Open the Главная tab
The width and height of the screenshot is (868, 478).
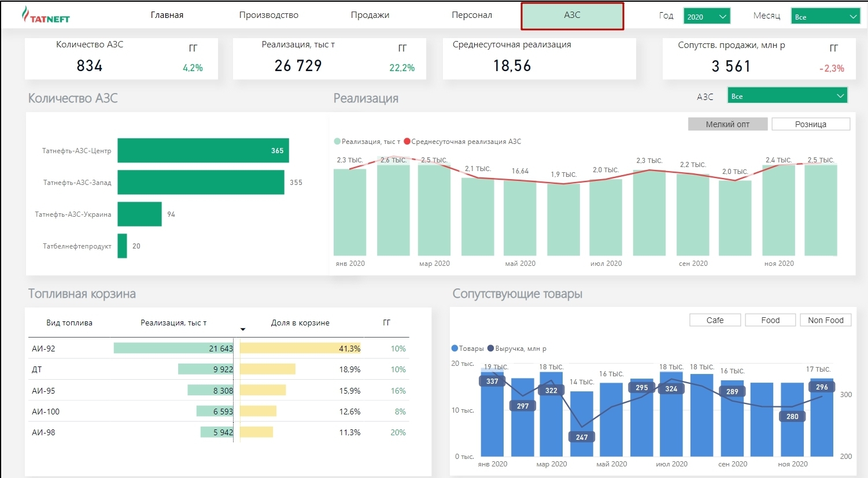tap(167, 15)
